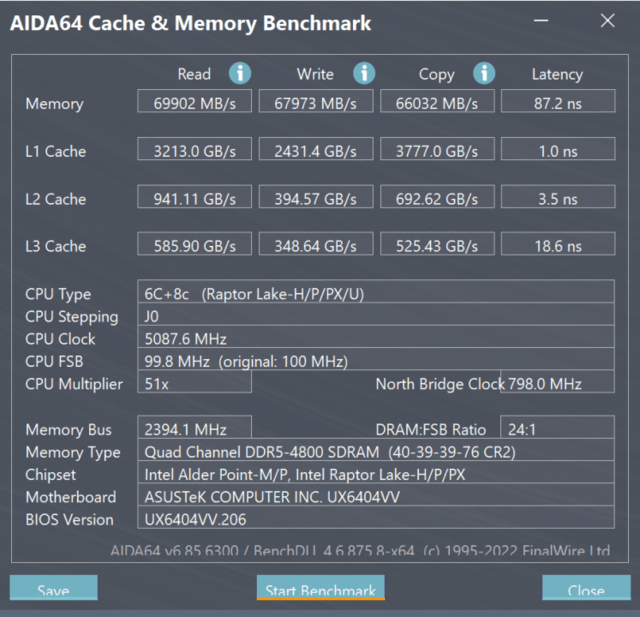Click the Memory Copy speed value
640x617 pixels.
439,102
